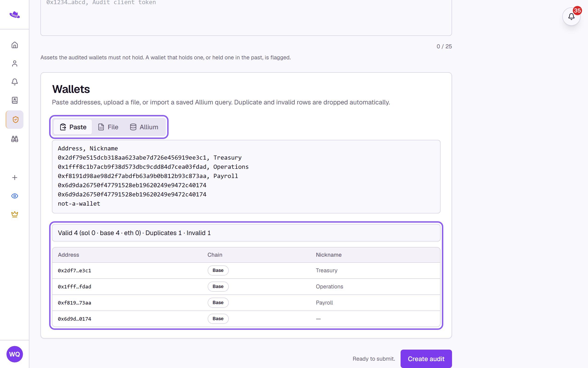Viewport: 588px width, 368px height.
Task: Select the 0x2df7…e3c1 address cell
Action: 74,270
